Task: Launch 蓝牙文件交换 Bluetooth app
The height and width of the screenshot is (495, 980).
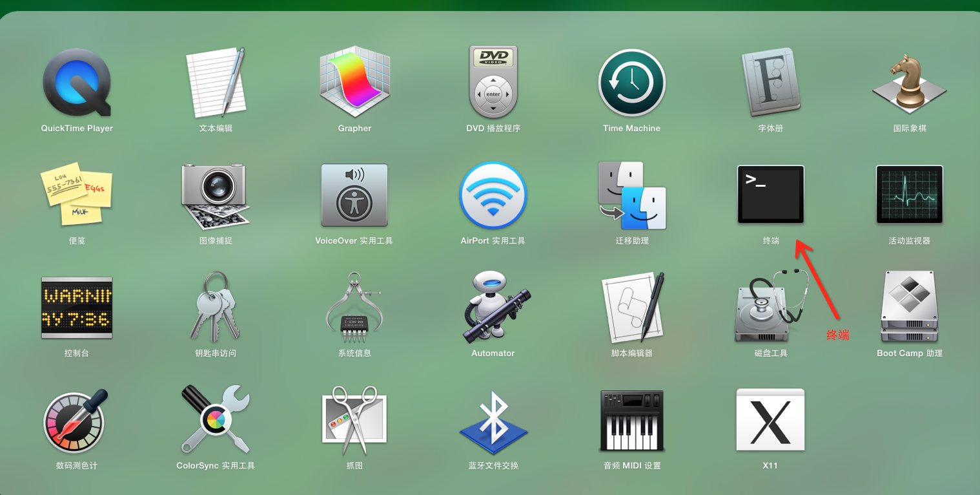Action: (493, 421)
